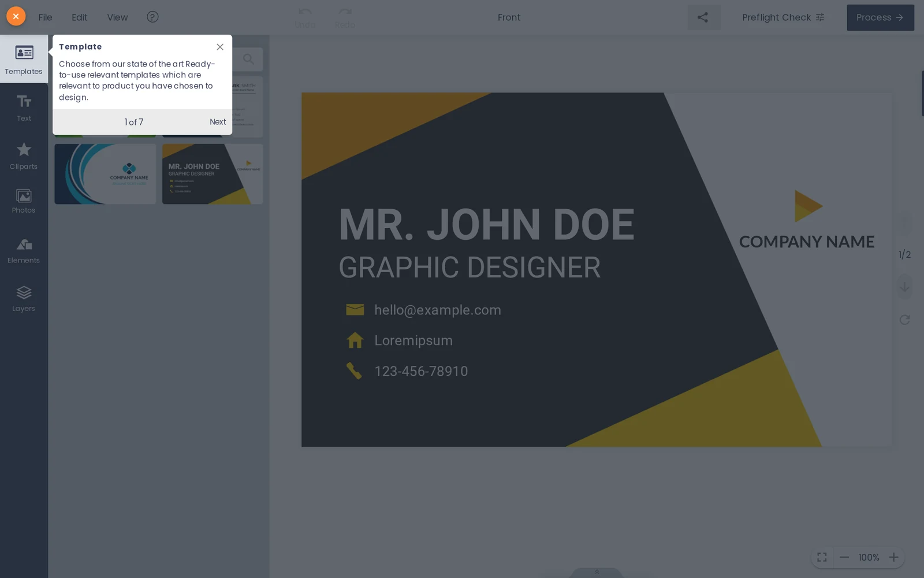
Task: Click the yellow phone icon on card
Action: (354, 370)
